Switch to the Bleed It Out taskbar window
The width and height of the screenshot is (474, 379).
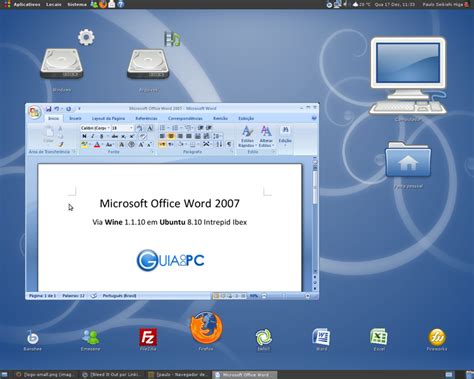pos(112,375)
